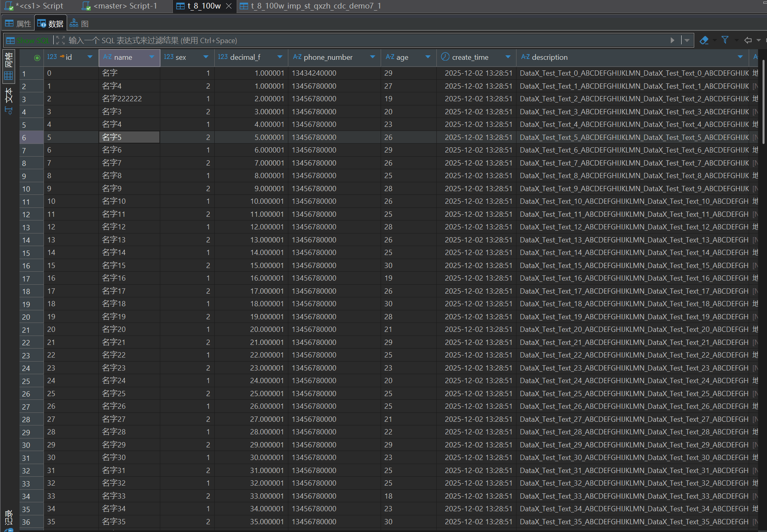
Task: Open the *<cs1> Script tab
Action: point(34,6)
